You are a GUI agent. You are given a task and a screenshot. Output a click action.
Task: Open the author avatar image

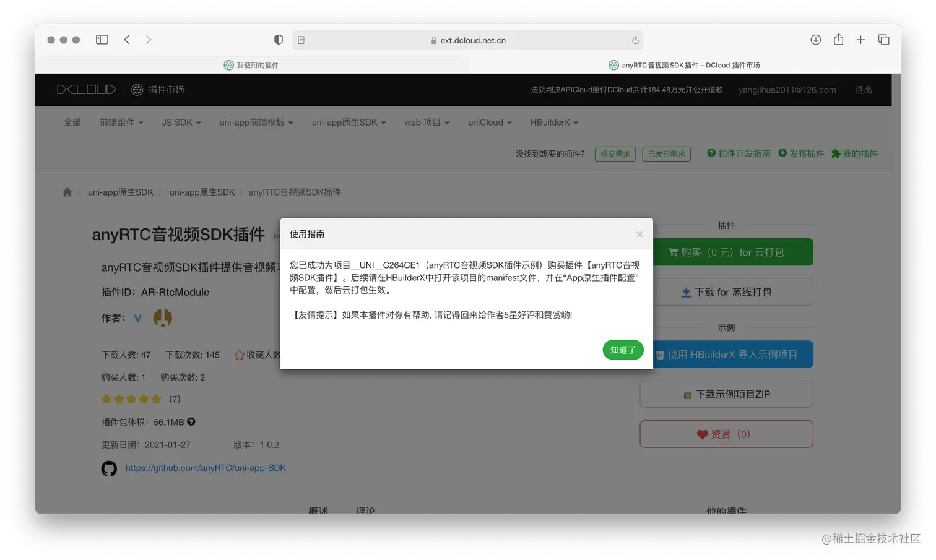[x=163, y=318]
